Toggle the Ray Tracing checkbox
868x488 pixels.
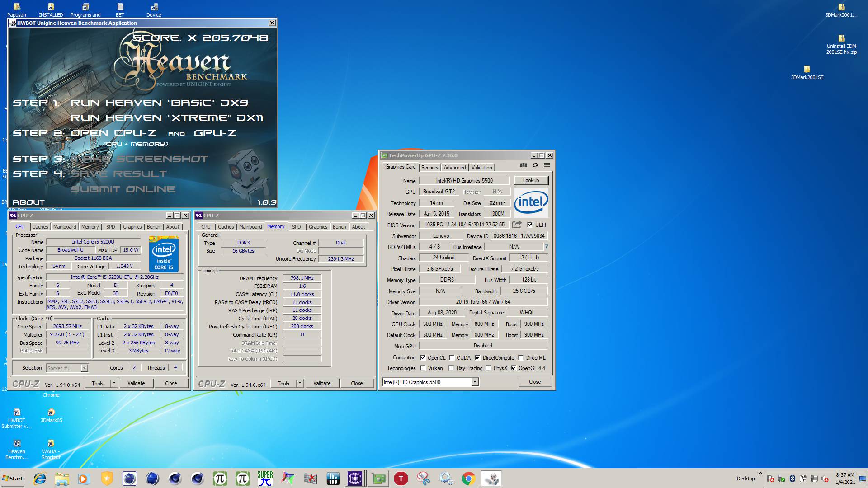(451, 368)
